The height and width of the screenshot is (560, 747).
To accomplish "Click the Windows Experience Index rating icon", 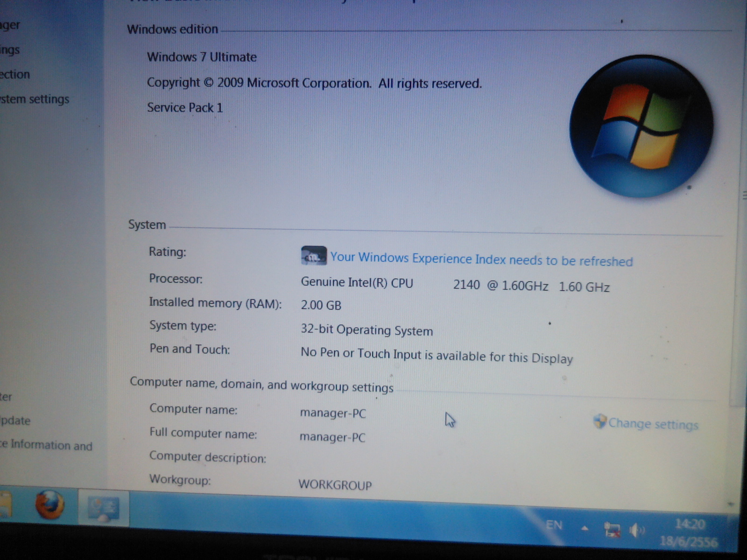I will click(x=314, y=256).
